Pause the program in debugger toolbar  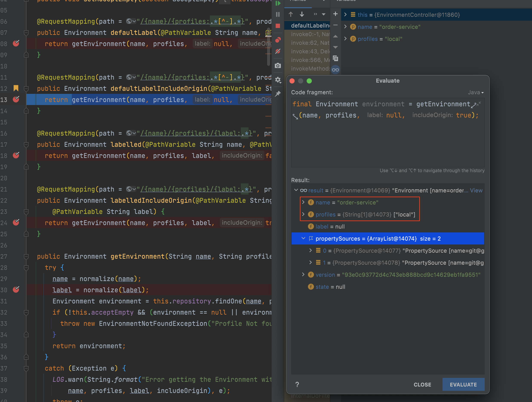(278, 14)
